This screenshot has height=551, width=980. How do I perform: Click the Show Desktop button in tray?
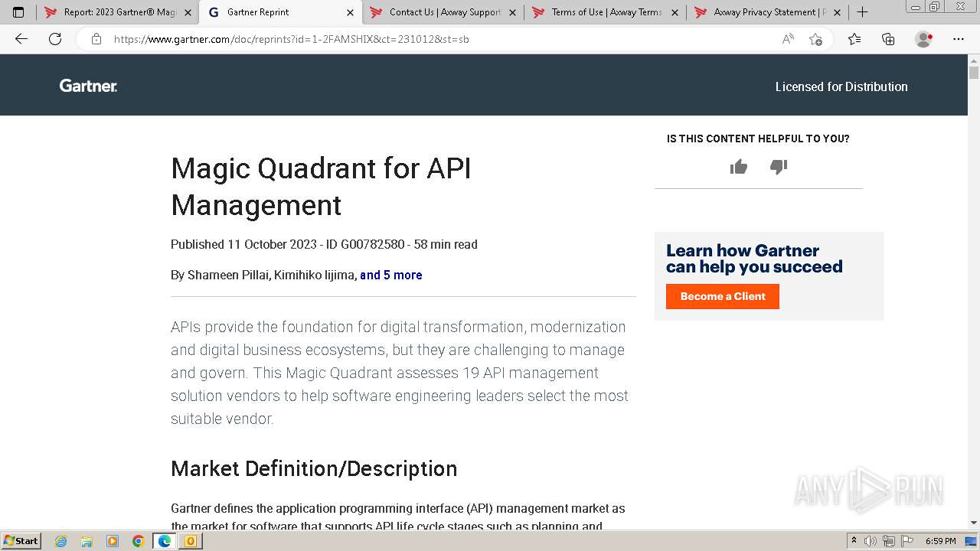point(972,541)
